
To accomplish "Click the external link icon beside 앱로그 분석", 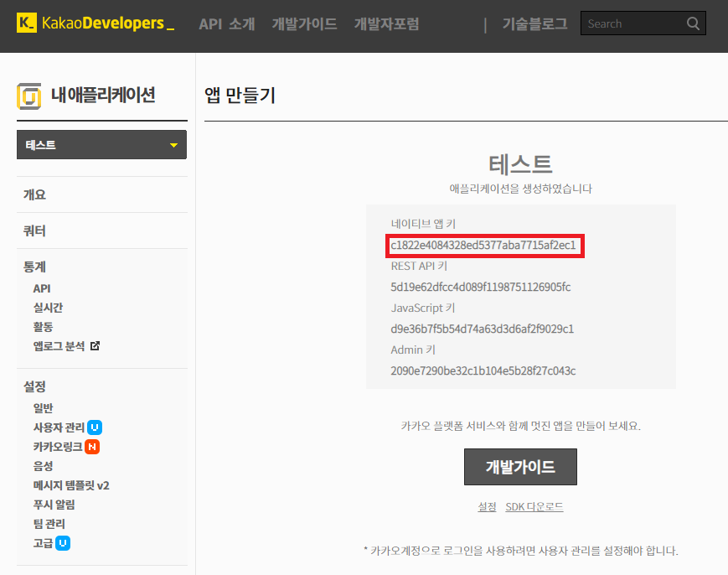I will click(95, 345).
